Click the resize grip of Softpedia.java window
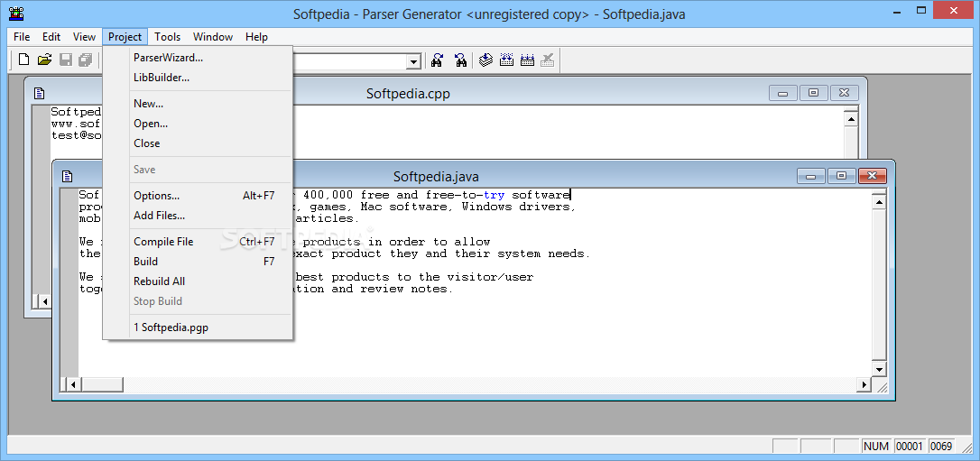Screen dimensions: 980x461 (882, 387)
